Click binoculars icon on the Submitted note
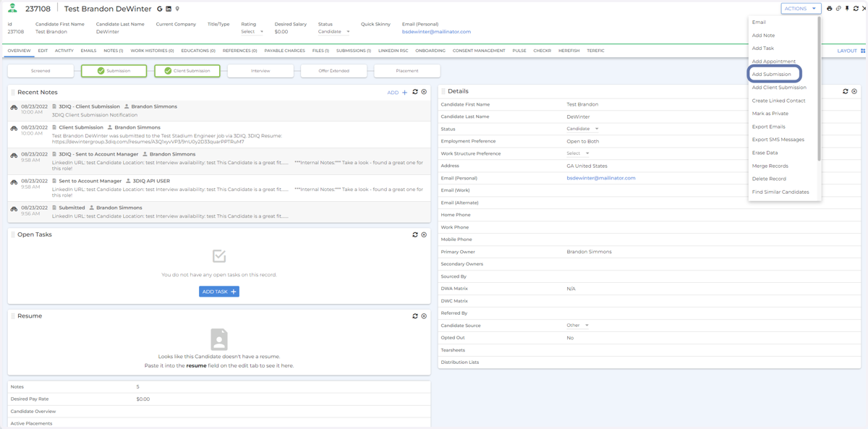Viewport: 868px width, 429px height. tap(14, 208)
